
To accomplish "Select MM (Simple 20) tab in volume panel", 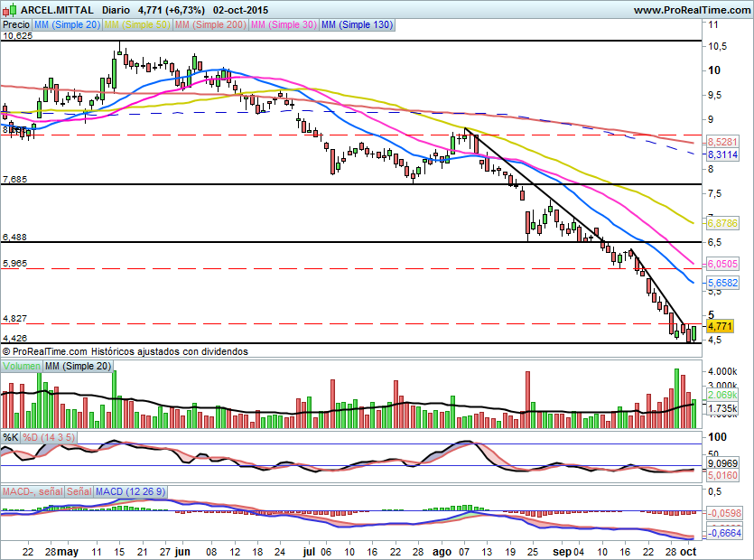I will point(78,366).
